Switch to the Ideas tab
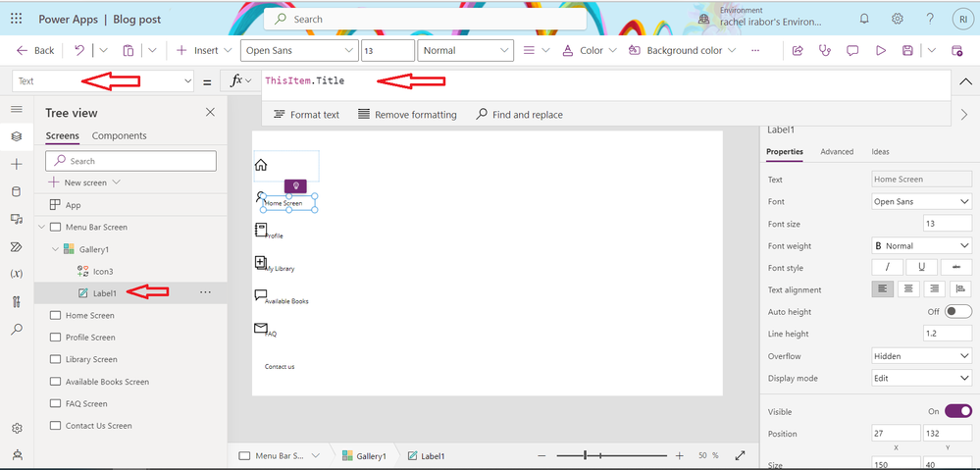 [x=880, y=151]
